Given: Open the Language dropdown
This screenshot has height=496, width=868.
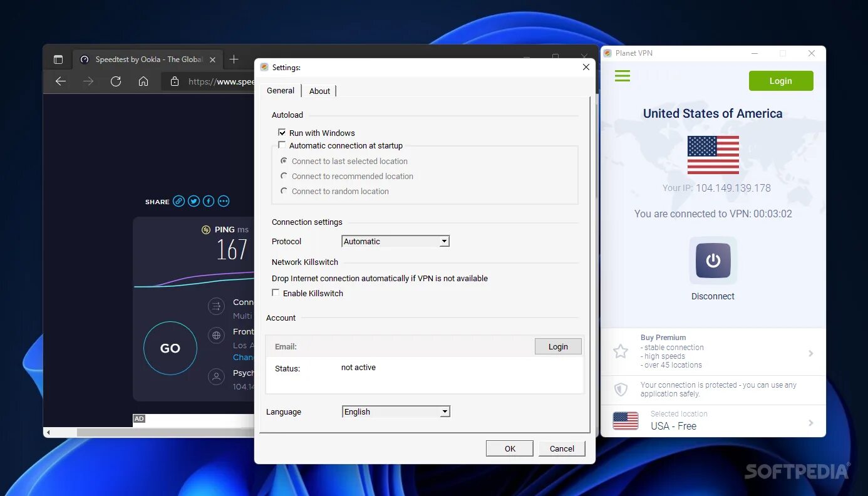Looking at the screenshot, I should coord(396,411).
